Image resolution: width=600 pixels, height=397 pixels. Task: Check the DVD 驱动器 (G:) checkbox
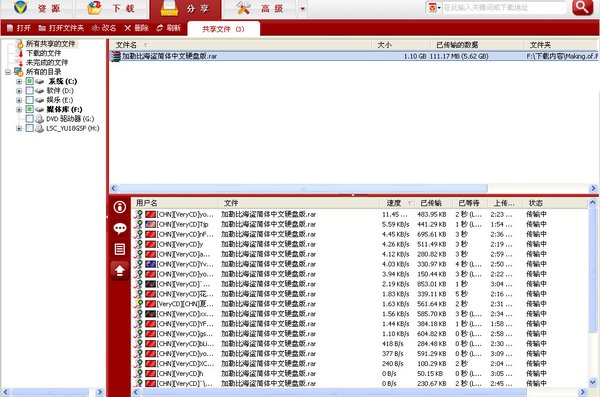[x=29, y=119]
